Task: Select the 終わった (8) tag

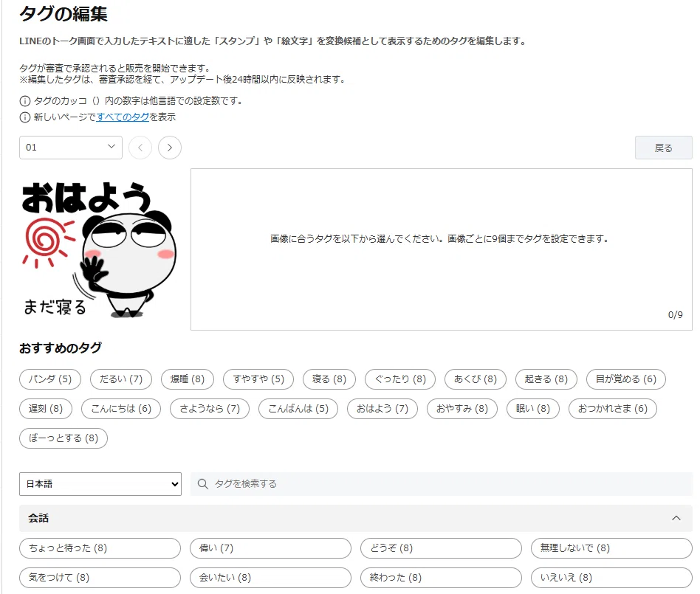Action: coord(441,578)
